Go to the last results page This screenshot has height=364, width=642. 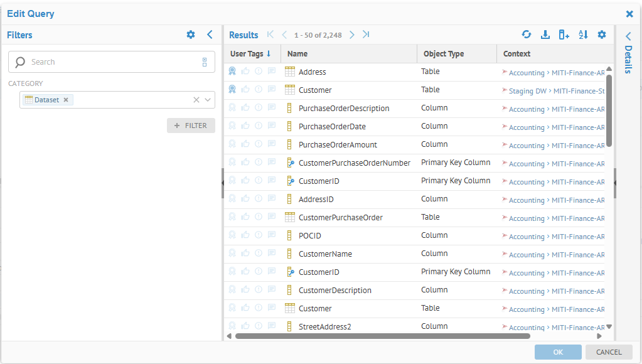click(x=366, y=35)
